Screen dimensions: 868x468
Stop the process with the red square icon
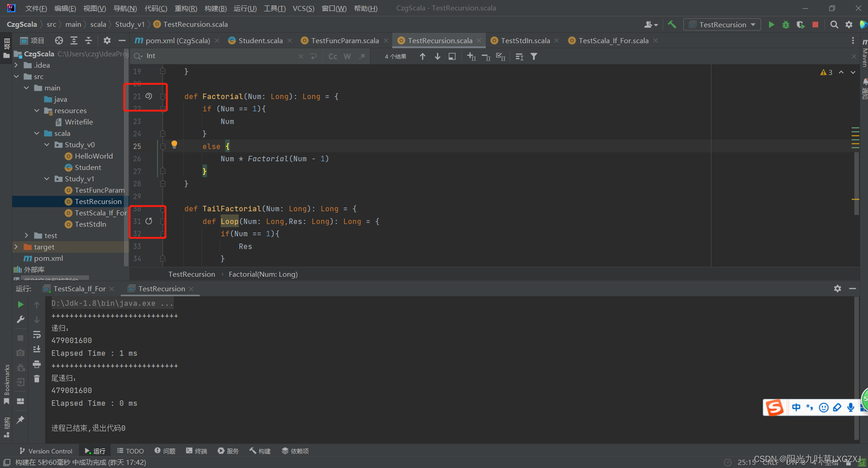(x=815, y=25)
